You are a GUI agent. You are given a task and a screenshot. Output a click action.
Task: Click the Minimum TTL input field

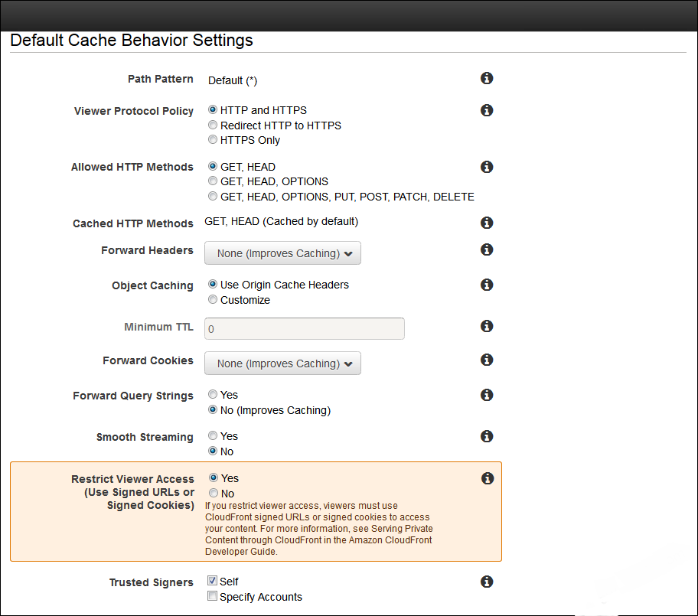tap(305, 328)
